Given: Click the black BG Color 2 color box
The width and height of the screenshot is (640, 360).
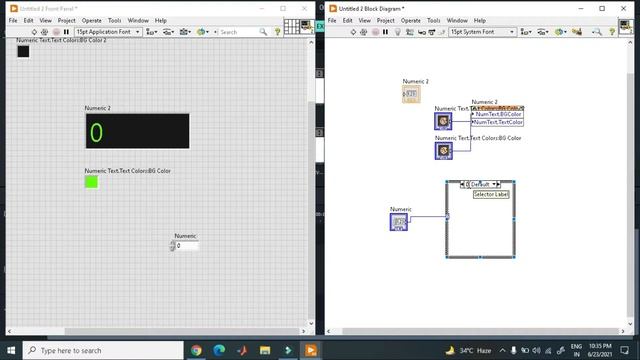Looking at the screenshot, I should point(23,51).
